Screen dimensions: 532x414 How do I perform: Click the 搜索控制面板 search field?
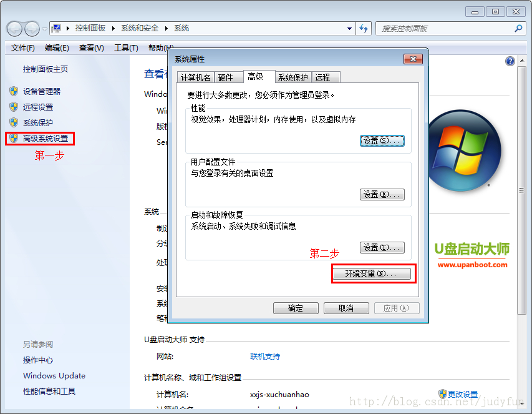[x=445, y=29]
